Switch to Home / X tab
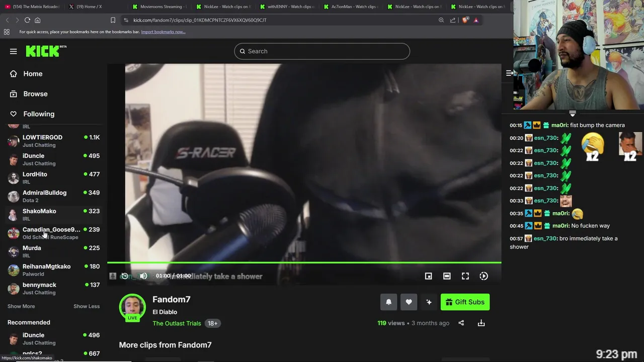The image size is (644, 362). point(96,7)
